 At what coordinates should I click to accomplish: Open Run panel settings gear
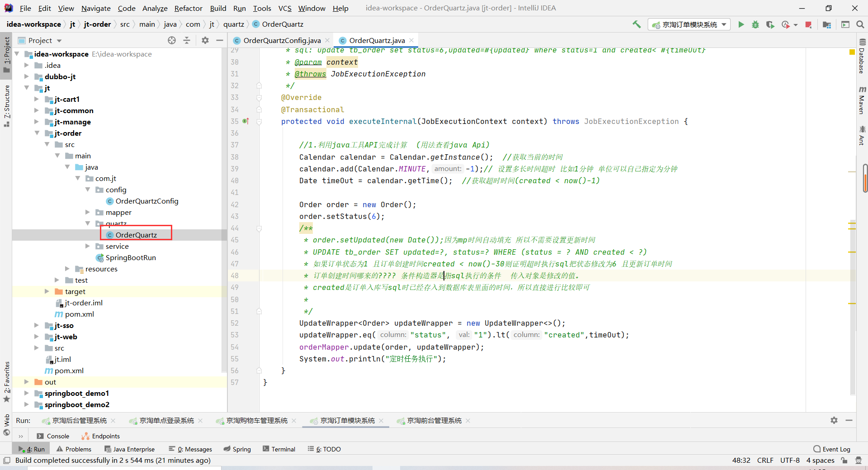[834, 420]
